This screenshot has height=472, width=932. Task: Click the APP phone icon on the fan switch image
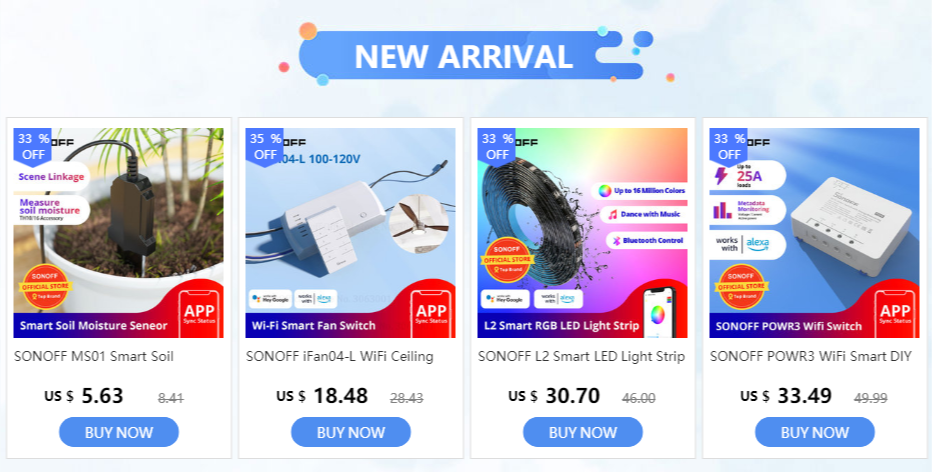[432, 313]
